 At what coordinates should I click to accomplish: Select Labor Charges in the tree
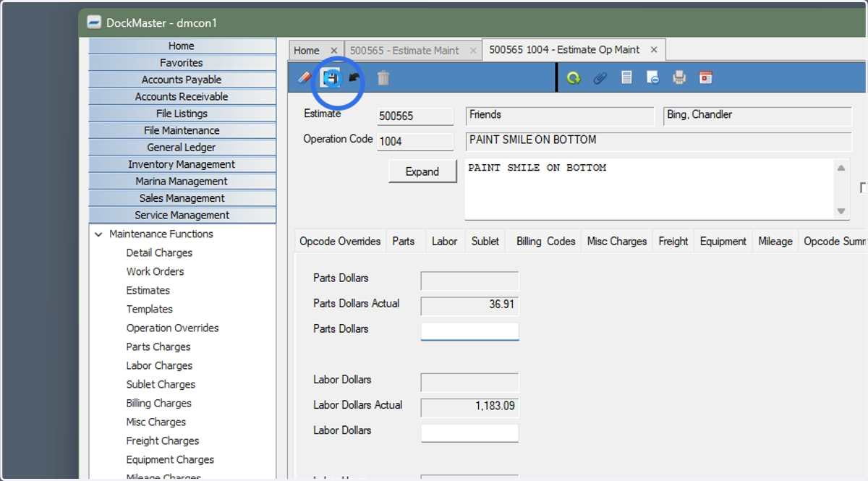click(x=159, y=366)
